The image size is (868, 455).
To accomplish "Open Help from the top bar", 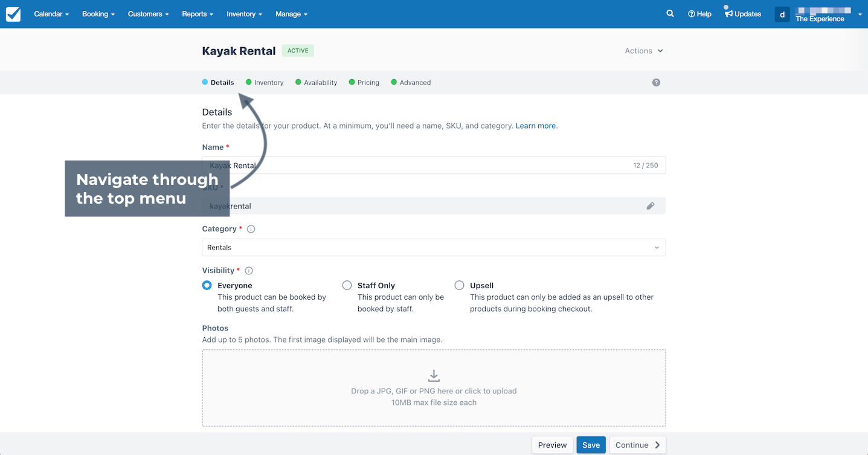I will click(699, 14).
